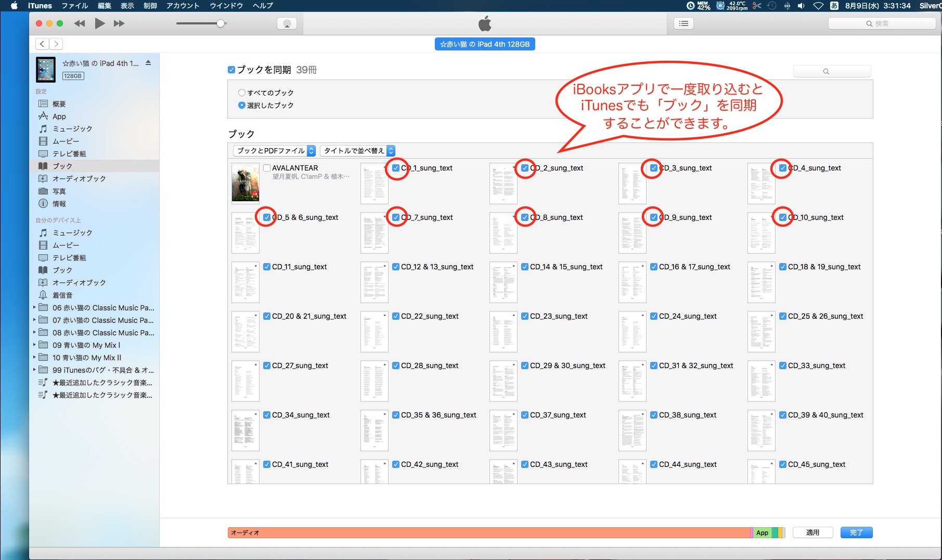Image resolution: width=942 pixels, height=560 pixels.
Task: Uncheck CD_37_sung_text checkbox
Action: click(525, 415)
